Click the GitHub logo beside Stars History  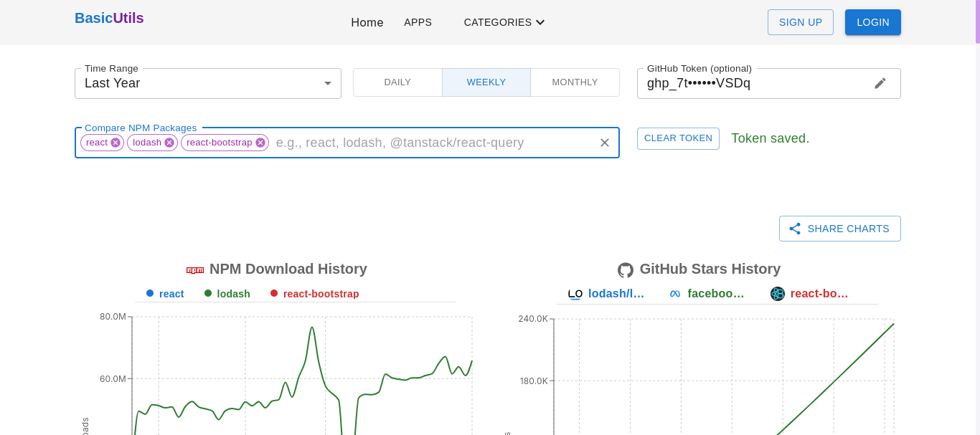(626, 270)
